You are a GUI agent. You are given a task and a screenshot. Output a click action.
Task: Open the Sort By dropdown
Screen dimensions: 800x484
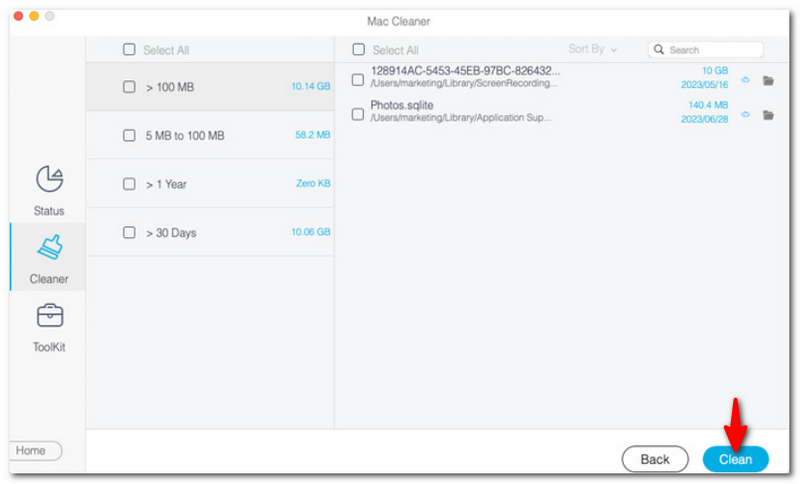point(592,49)
